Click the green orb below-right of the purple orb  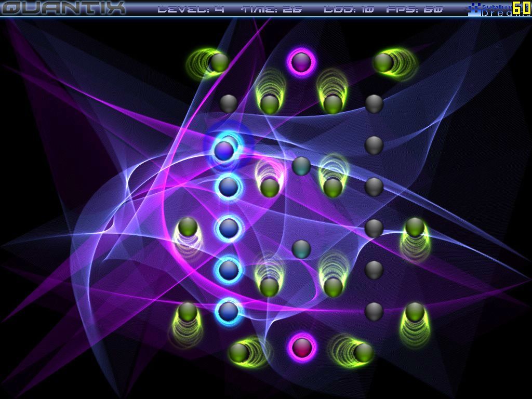(x=332, y=104)
